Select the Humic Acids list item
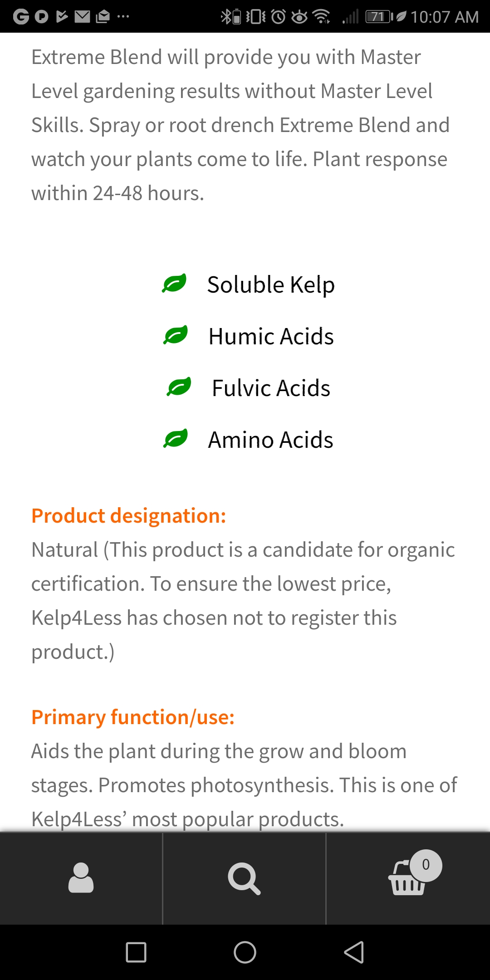The image size is (490, 980). [271, 337]
